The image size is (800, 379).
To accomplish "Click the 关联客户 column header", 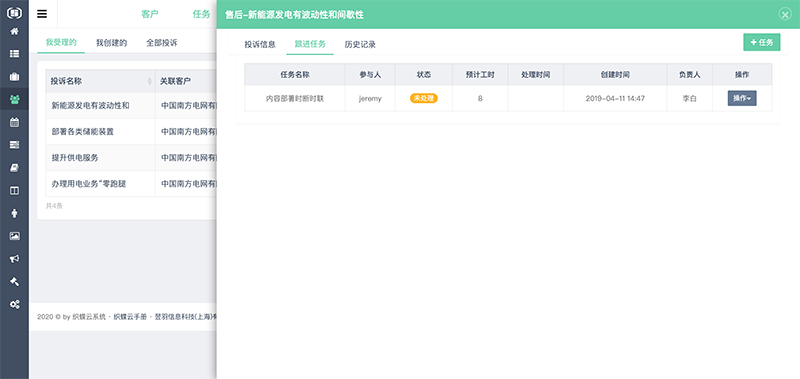I will (176, 81).
